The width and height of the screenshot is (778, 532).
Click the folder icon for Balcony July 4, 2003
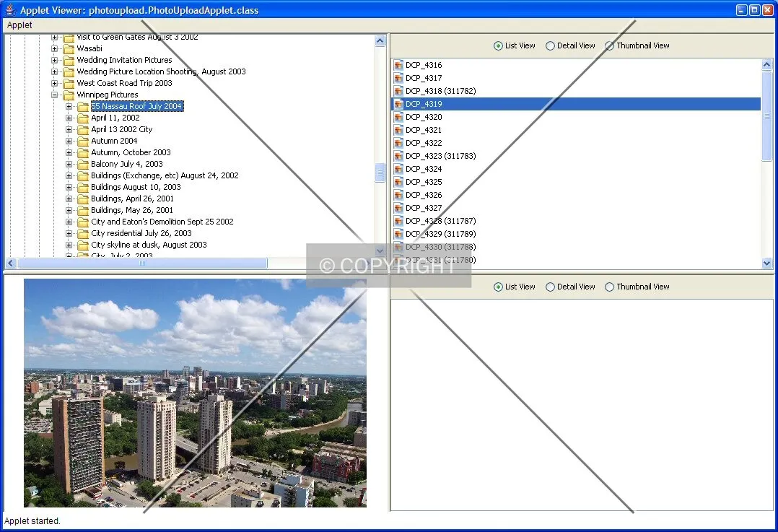pos(83,165)
